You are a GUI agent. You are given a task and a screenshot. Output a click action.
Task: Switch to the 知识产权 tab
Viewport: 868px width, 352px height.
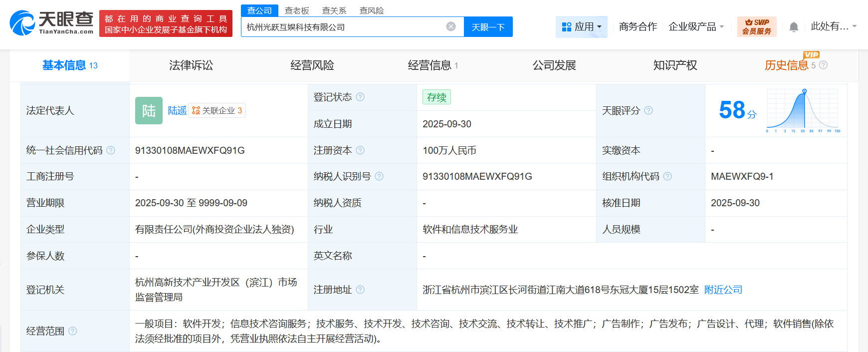click(675, 65)
